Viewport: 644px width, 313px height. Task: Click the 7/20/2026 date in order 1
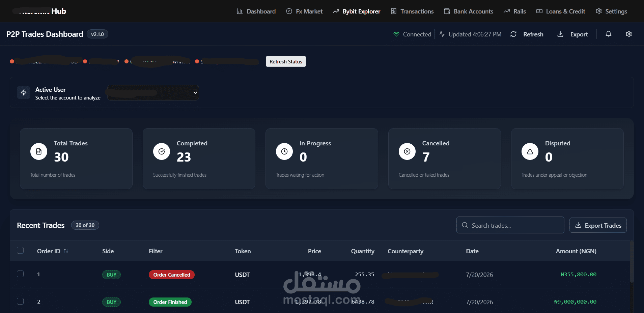click(x=479, y=275)
